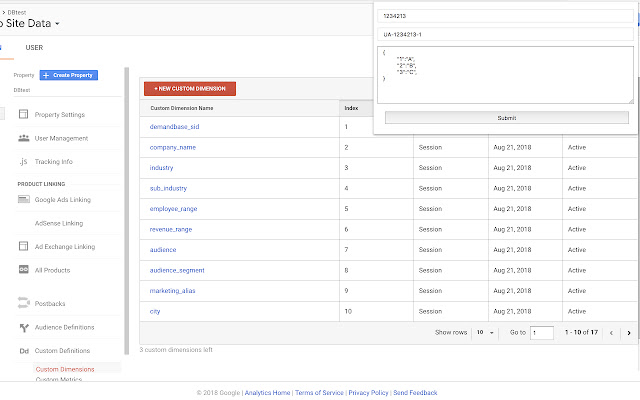Click the 1234213 input field
The height and width of the screenshot is (400, 640).
click(x=505, y=16)
